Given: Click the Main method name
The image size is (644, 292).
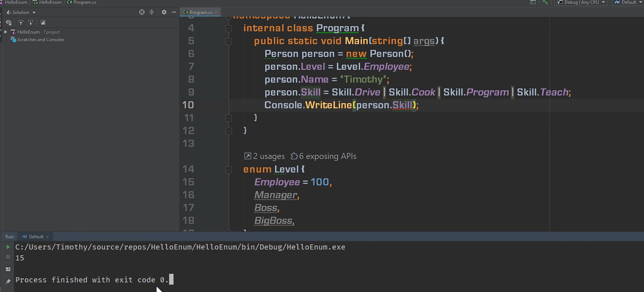Looking at the screenshot, I should click(356, 41).
